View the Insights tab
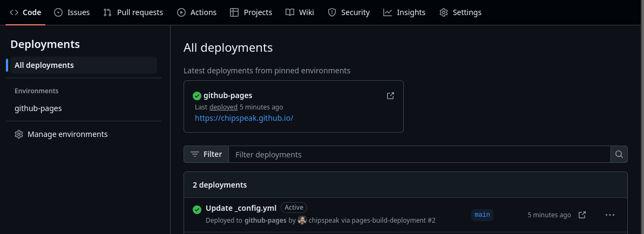 (x=404, y=12)
